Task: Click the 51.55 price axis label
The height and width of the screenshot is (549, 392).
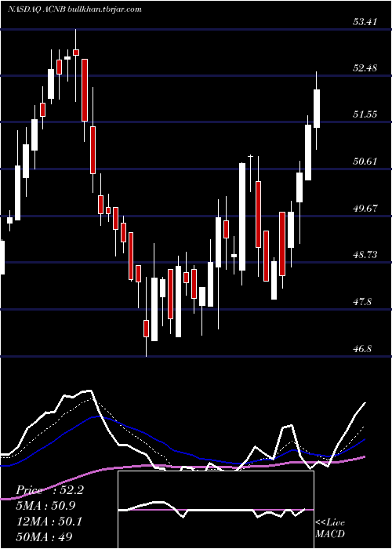Action: coord(365,115)
